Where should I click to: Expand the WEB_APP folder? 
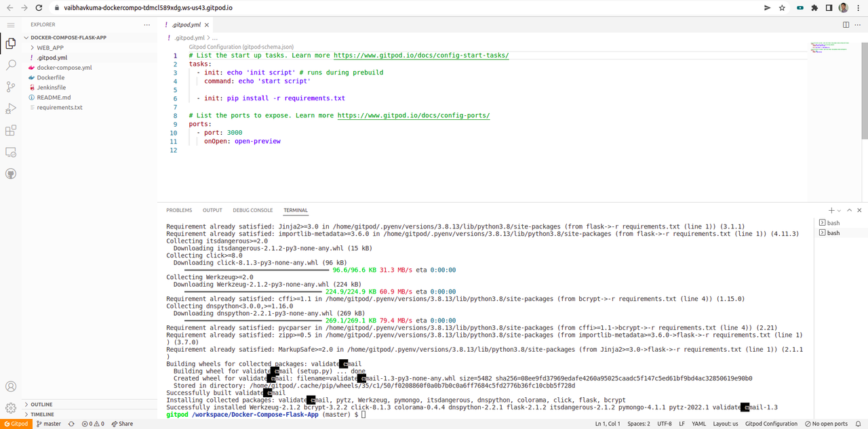90,48
